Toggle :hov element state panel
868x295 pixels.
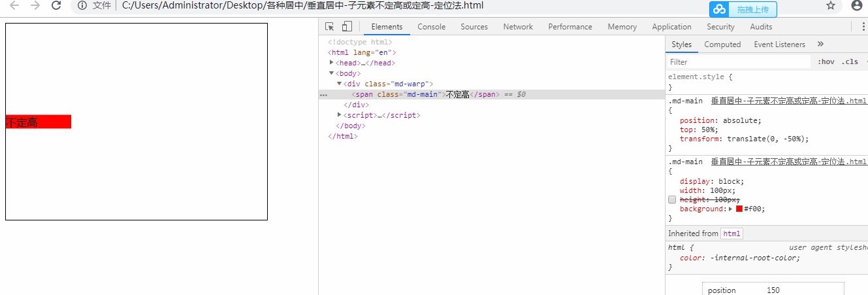tap(826, 62)
